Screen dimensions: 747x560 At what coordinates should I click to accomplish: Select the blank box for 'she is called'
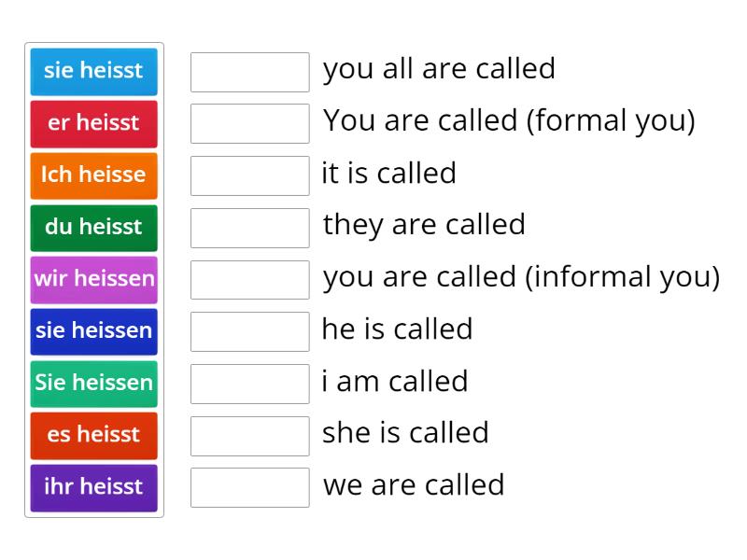(249, 433)
